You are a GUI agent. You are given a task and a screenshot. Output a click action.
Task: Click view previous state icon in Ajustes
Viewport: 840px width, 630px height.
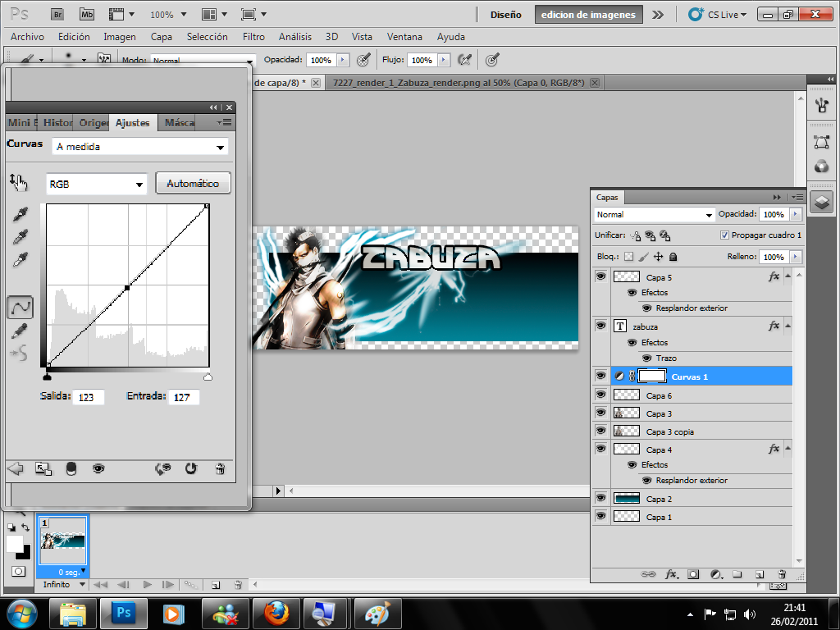pos(163,468)
